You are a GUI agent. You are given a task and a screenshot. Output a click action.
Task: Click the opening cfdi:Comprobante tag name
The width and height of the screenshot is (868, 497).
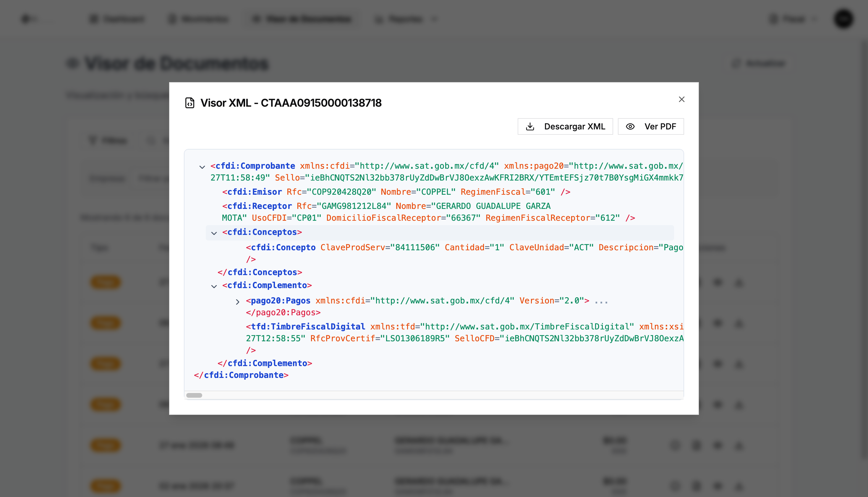(x=255, y=166)
